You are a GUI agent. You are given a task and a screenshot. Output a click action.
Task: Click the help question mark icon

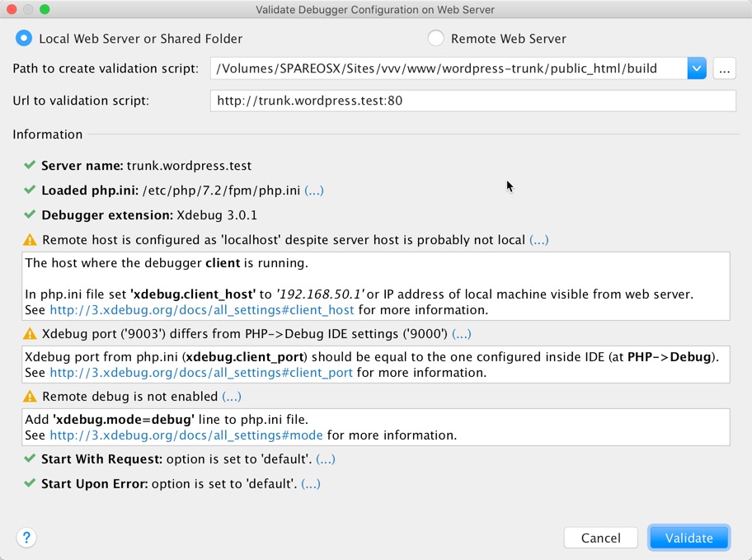coord(26,538)
